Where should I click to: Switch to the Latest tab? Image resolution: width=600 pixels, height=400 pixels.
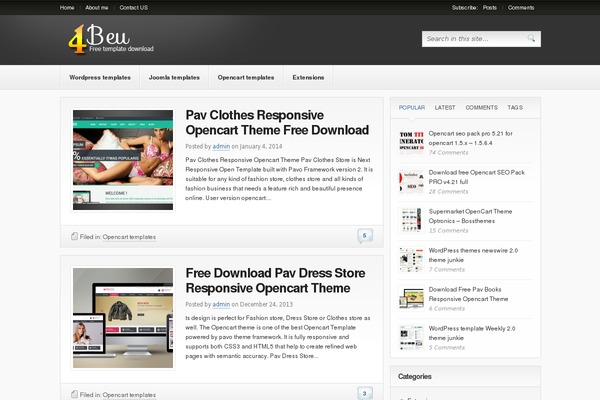pos(445,108)
